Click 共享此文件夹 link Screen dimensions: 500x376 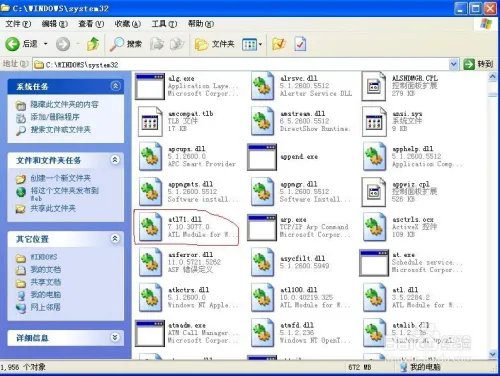click(53, 209)
